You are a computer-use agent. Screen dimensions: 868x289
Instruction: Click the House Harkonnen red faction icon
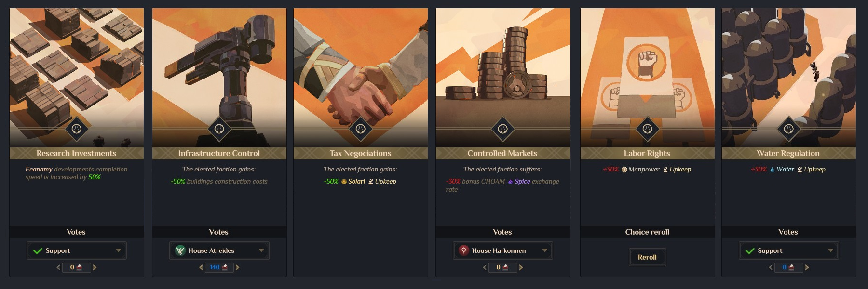pyautogui.click(x=464, y=250)
